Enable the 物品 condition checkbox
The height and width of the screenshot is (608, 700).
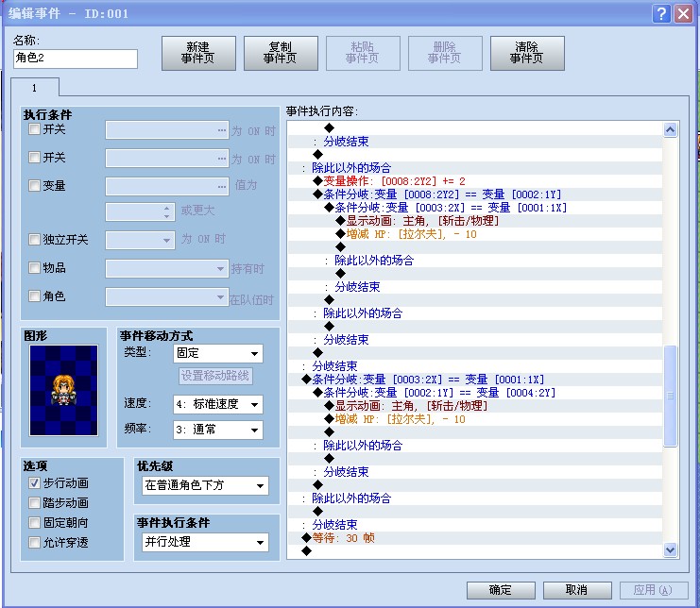pos(34,267)
